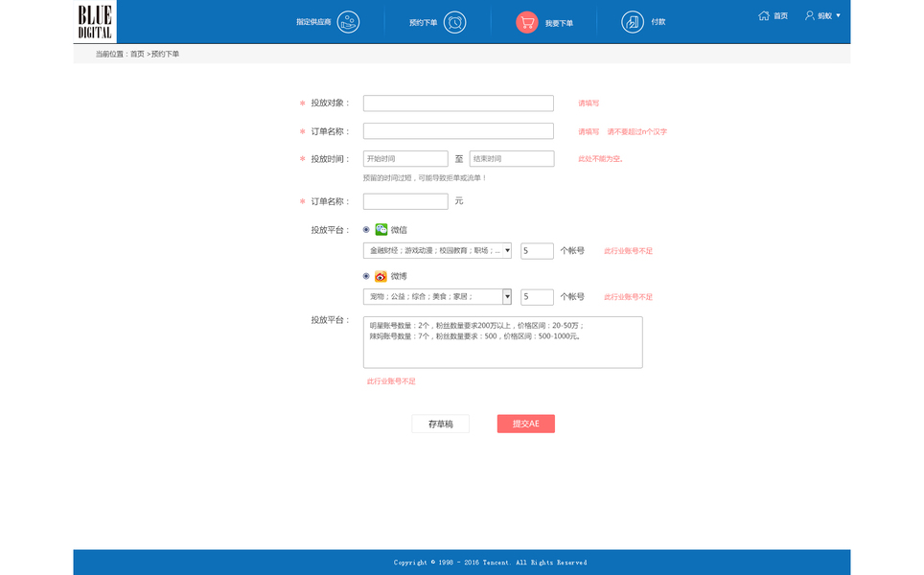Select the 微博 platform radio button

(366, 276)
